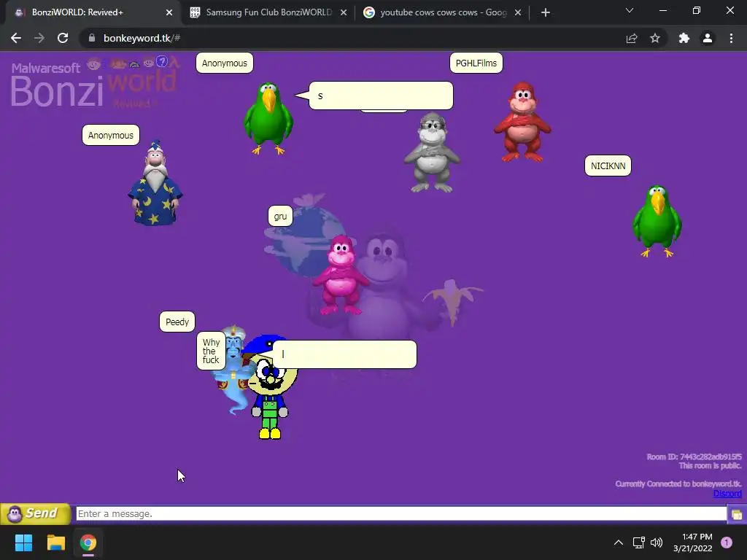This screenshot has width=747, height=560.
Task: Open the network tray icon
Action: [x=638, y=542]
